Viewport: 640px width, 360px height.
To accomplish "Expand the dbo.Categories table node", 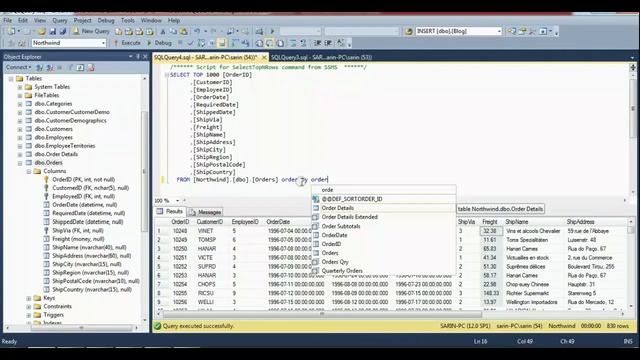I will 20,104.
